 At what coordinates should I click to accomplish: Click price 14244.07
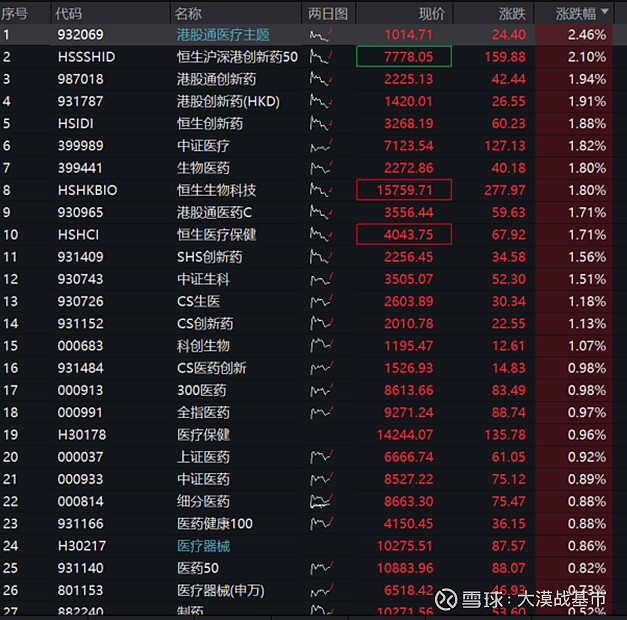click(405, 435)
